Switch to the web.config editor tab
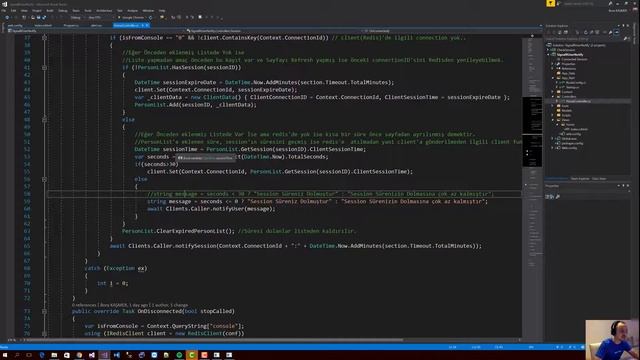This screenshot has width=640, height=360. pyautogui.click(x=15, y=25)
